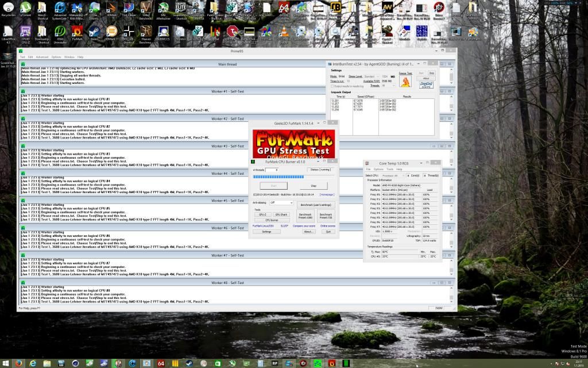Open the Tools menu in Core Temp
This screenshot has width=588, height=368.
click(x=390, y=170)
